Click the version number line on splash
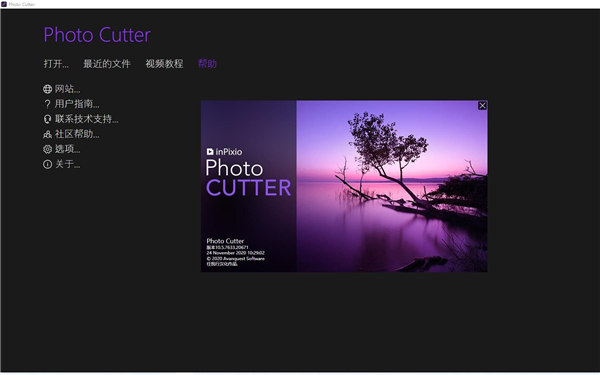Screen dimensions: 600x375 [228, 248]
